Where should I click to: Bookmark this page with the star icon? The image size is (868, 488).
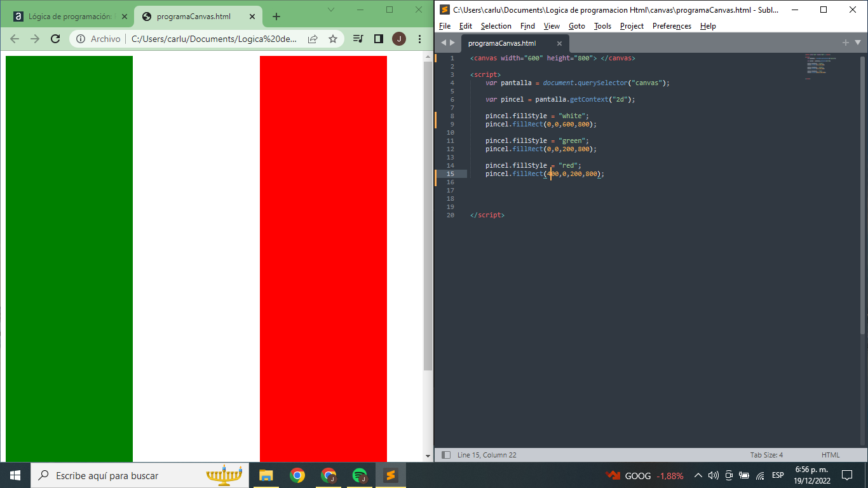pos(332,39)
